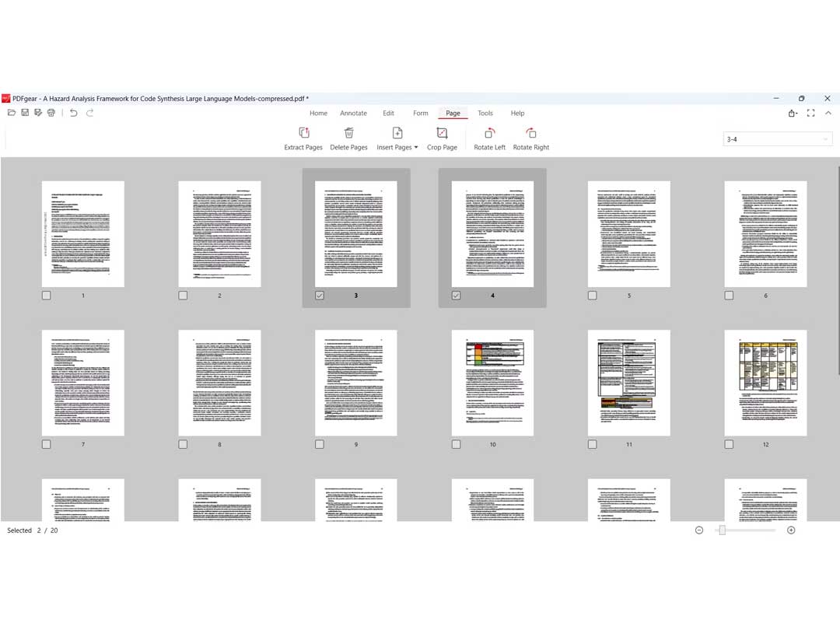
Task: Click the page 4 thumbnail
Action: [492, 233]
